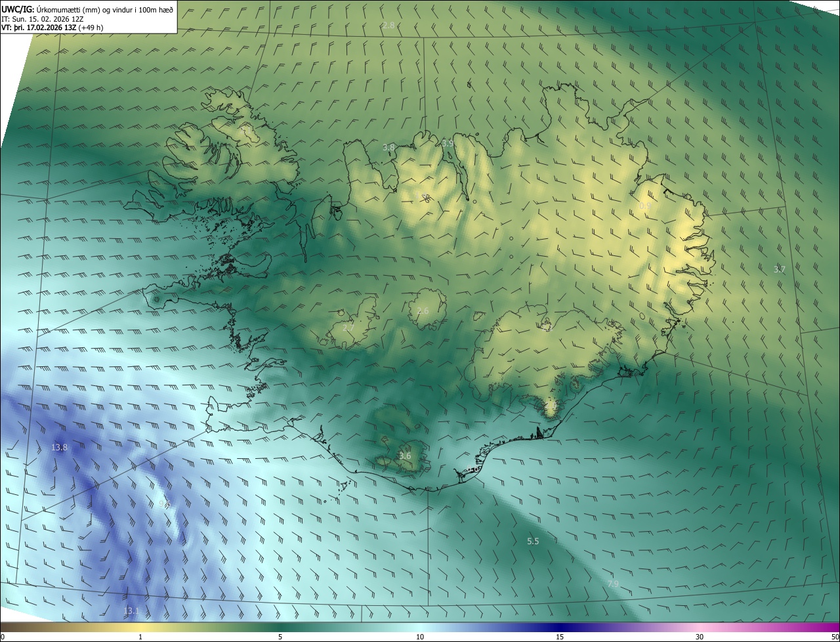Screen dimensions: 840x642
Task: Click the 3.7 value label east of Iceland
Action: 779,269
